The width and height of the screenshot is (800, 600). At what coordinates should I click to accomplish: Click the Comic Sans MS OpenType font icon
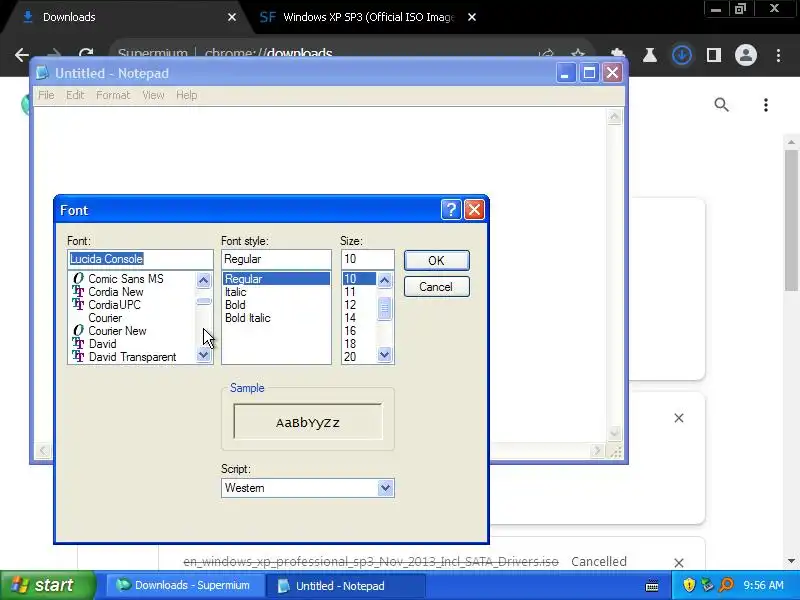pos(78,279)
